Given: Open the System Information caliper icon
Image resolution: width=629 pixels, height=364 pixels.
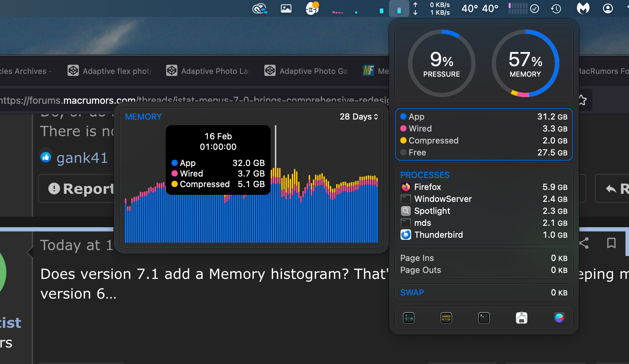Looking at the screenshot, I should tap(522, 318).
